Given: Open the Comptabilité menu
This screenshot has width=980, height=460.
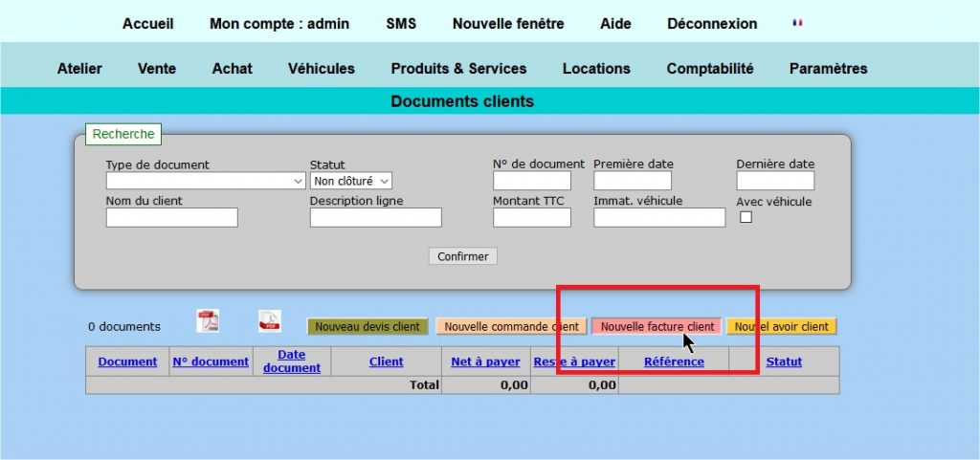Looking at the screenshot, I should 710,69.
